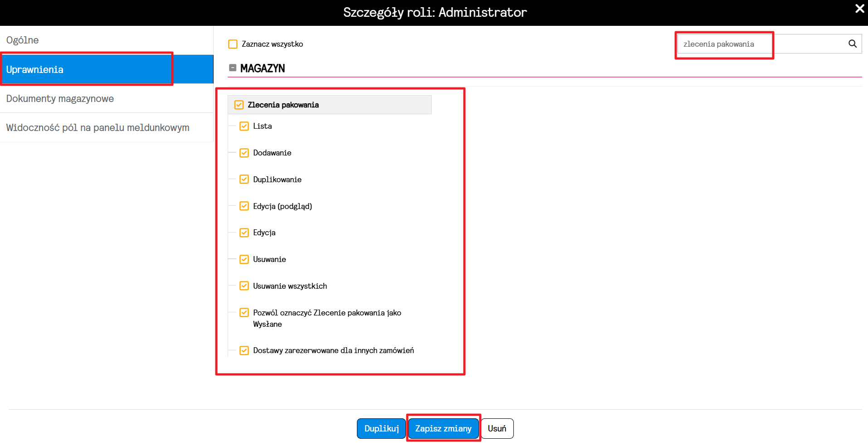
Task: Uncheck Dostawy zarezerwowane dla innych zamówień
Action: tap(244, 350)
